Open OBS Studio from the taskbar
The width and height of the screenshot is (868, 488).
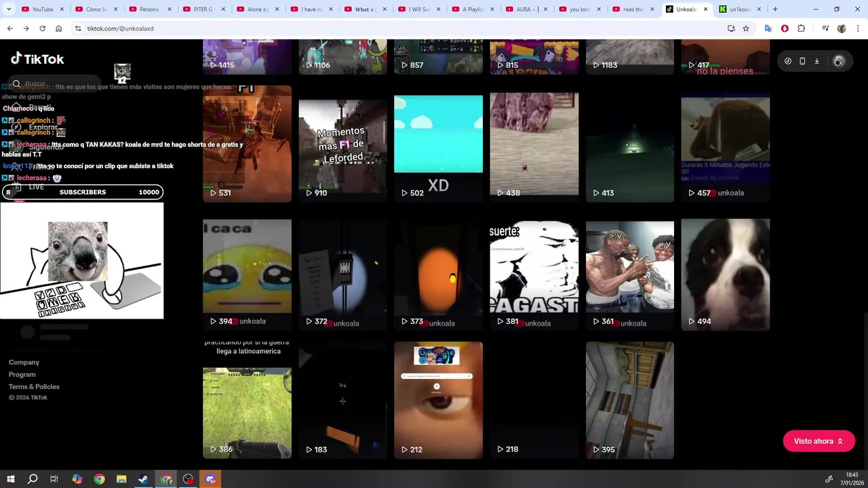pyautogui.click(x=189, y=479)
